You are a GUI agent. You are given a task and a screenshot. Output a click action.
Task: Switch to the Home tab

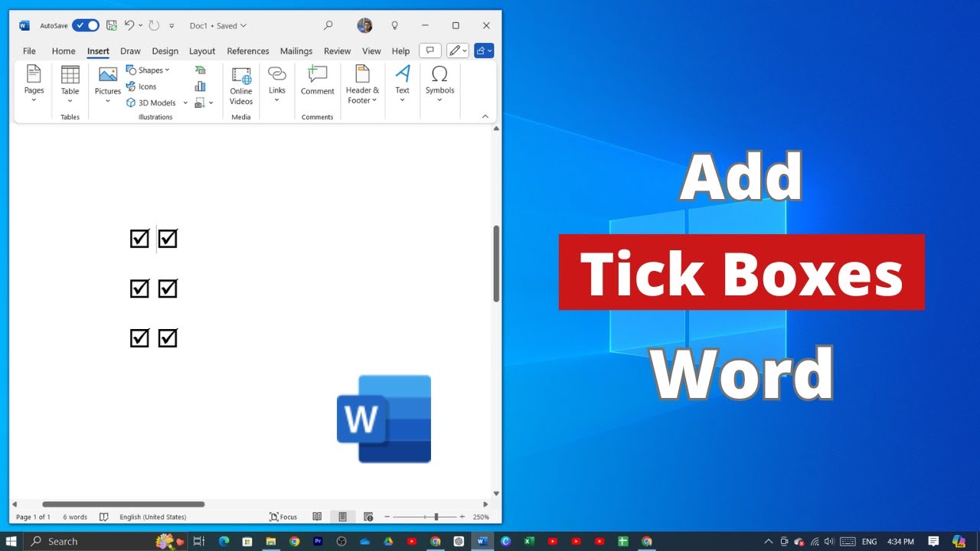pos(64,51)
